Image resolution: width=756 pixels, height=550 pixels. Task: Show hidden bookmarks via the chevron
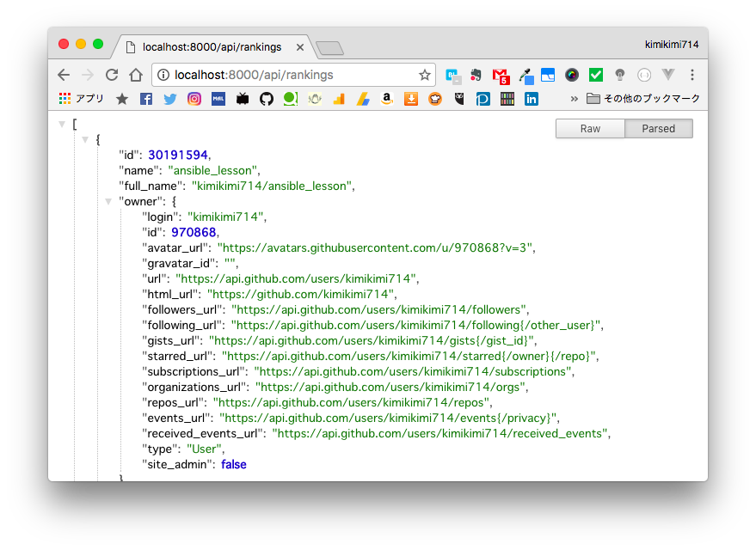coord(574,99)
